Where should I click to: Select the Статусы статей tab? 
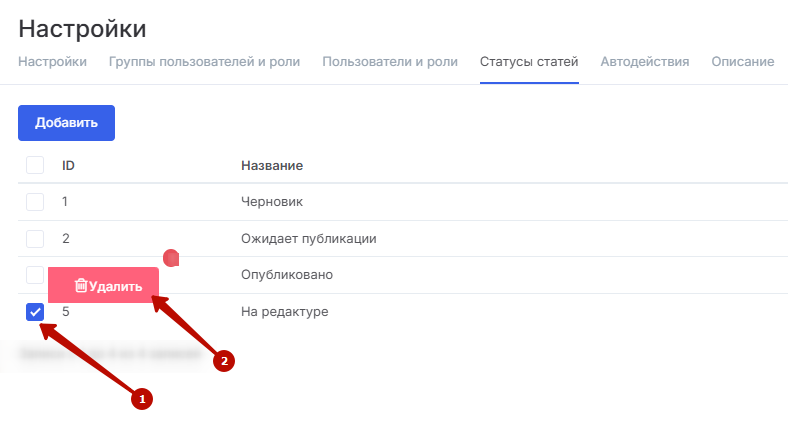529,62
